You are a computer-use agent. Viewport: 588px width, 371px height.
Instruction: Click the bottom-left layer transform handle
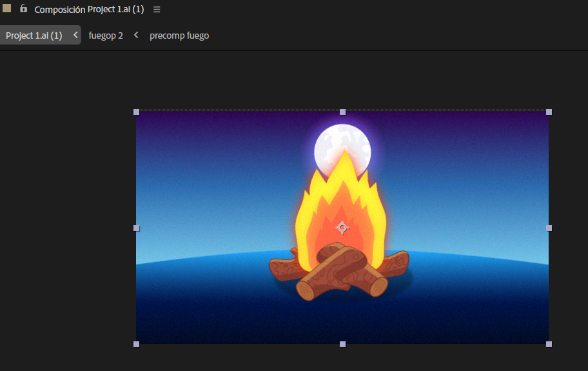(137, 344)
